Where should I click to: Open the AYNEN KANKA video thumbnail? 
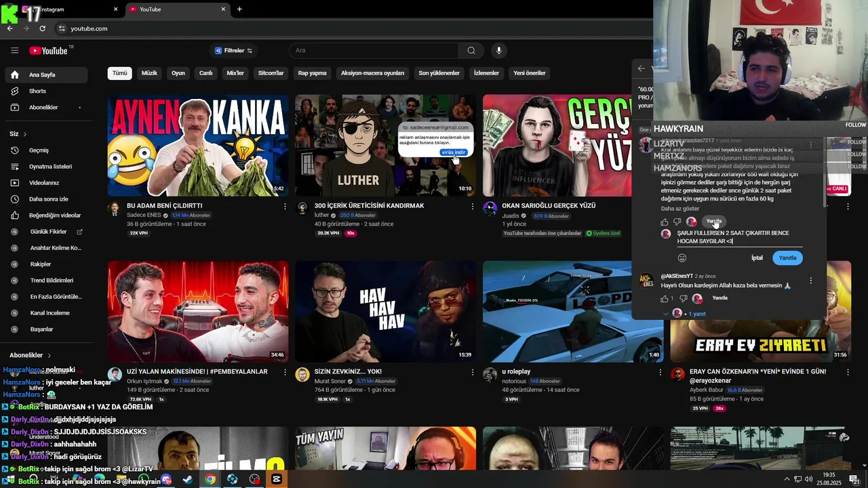coord(198,145)
